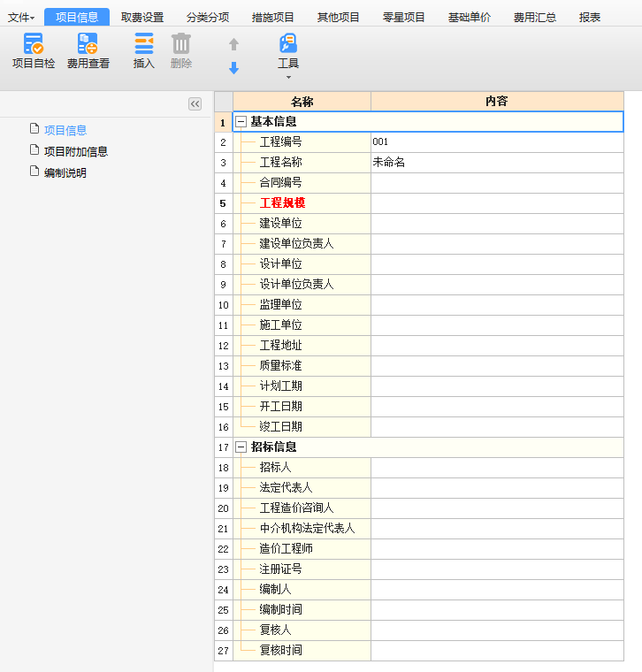
Task: Click the 项目自检 self-check icon
Action: click(x=34, y=43)
